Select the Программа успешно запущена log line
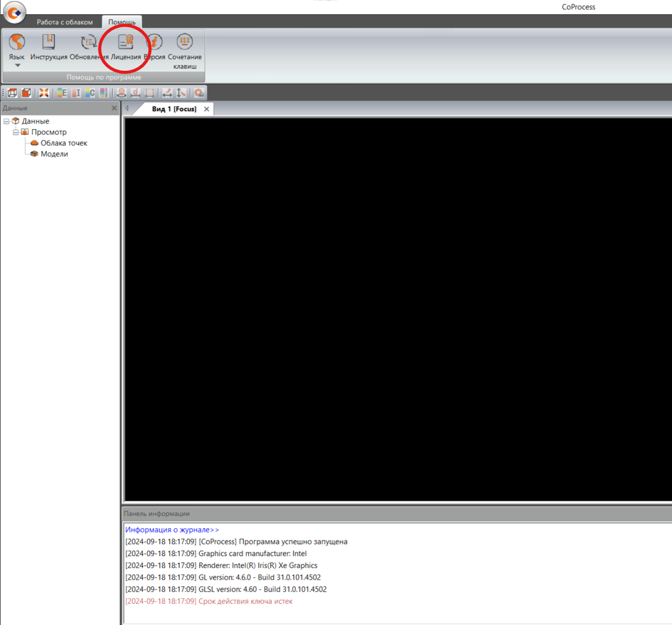The width and height of the screenshot is (672, 625). point(236,542)
